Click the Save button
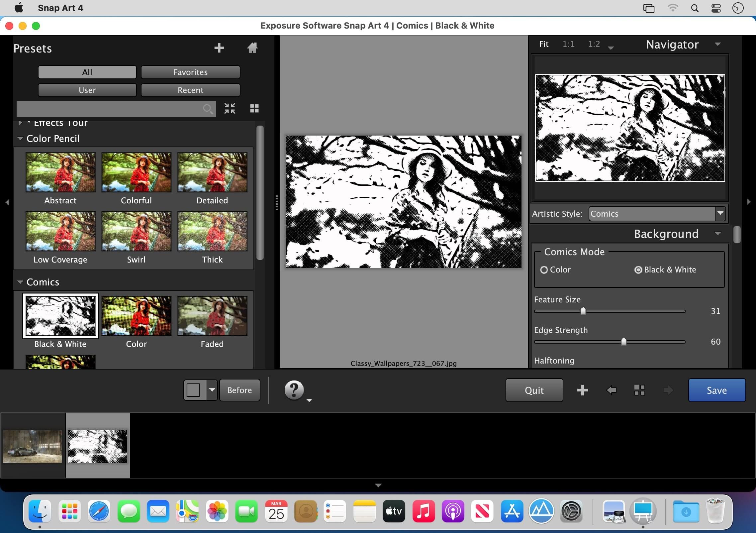Viewport: 756px width, 533px height. click(x=717, y=390)
